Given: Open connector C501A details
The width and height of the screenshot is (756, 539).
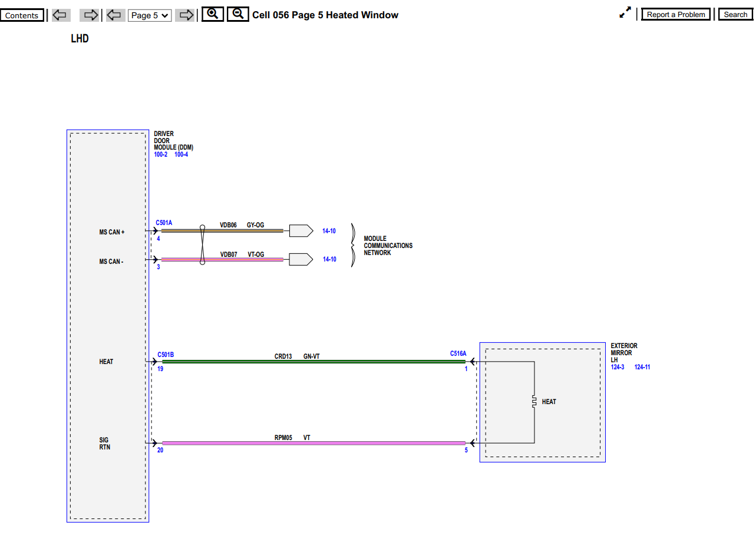Looking at the screenshot, I should pyautogui.click(x=163, y=223).
